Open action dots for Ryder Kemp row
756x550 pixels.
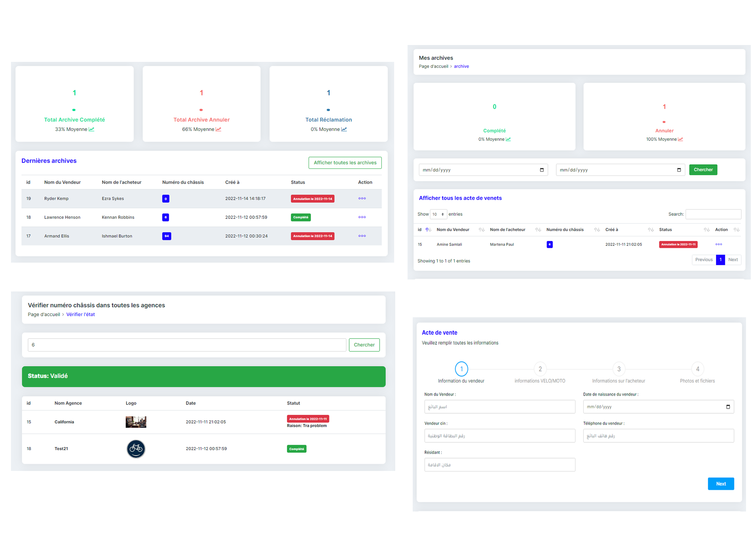coord(362,198)
